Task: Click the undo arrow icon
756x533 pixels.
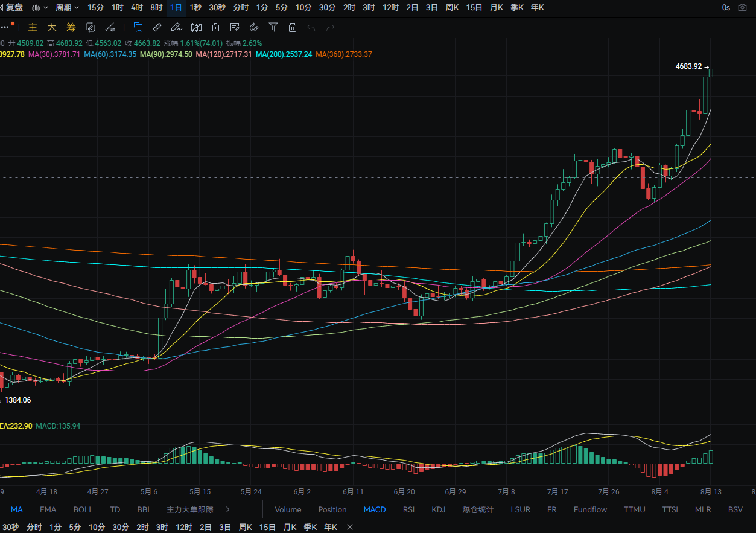Action: click(x=311, y=27)
